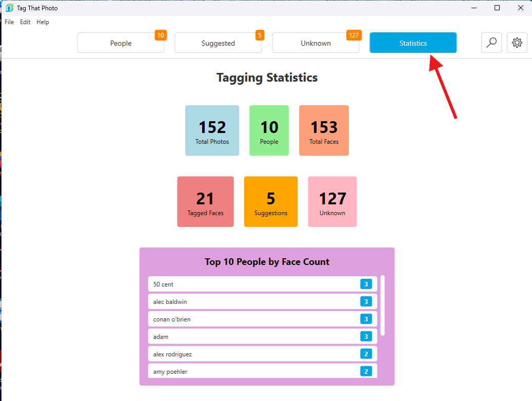Click the Tagged Faces card showing 21
532x401 pixels.
click(x=205, y=201)
